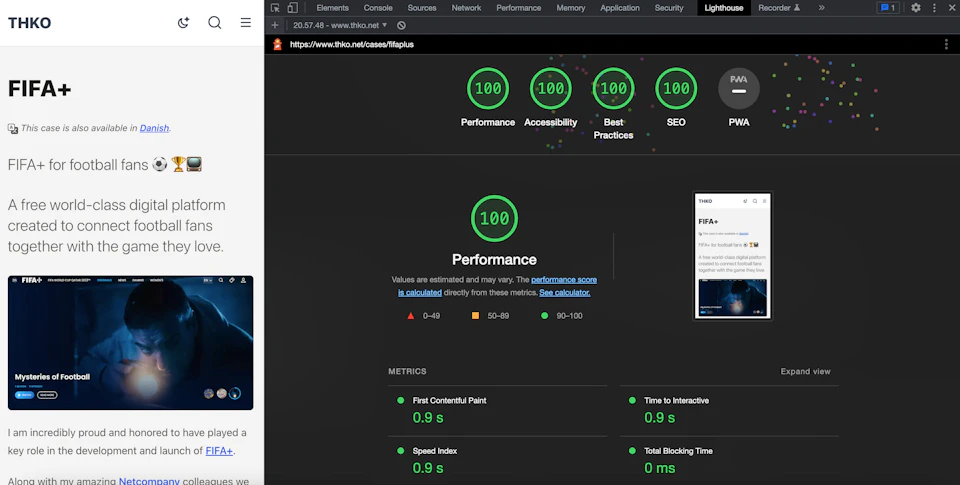Click the Total Blocking Time metric
Image resolution: width=960 pixels, height=485 pixels.
pyautogui.click(x=729, y=461)
